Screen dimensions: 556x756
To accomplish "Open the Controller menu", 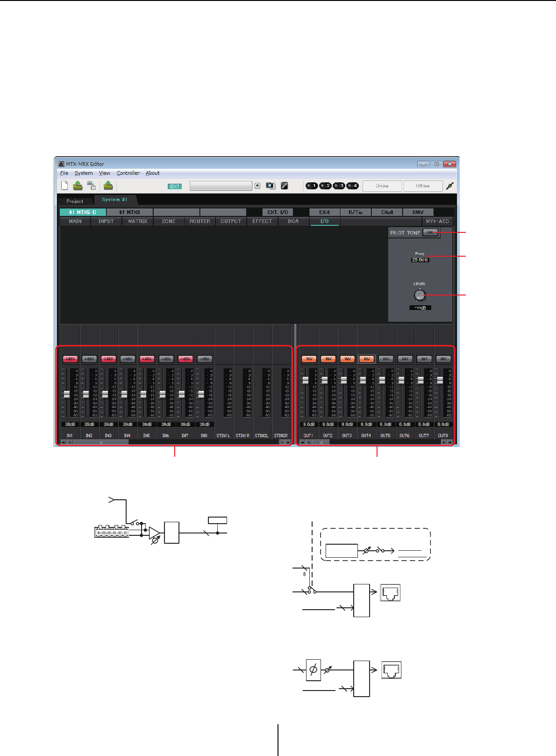I will (x=128, y=173).
